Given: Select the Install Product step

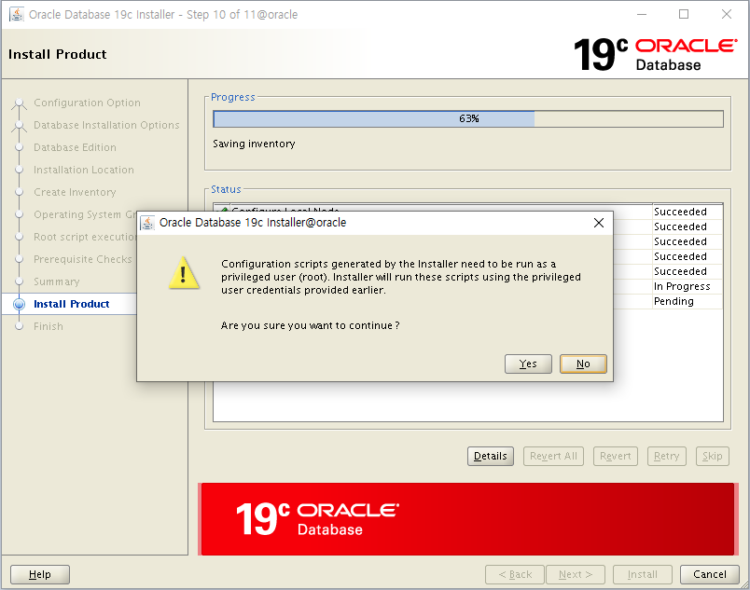Looking at the screenshot, I should click(x=71, y=304).
